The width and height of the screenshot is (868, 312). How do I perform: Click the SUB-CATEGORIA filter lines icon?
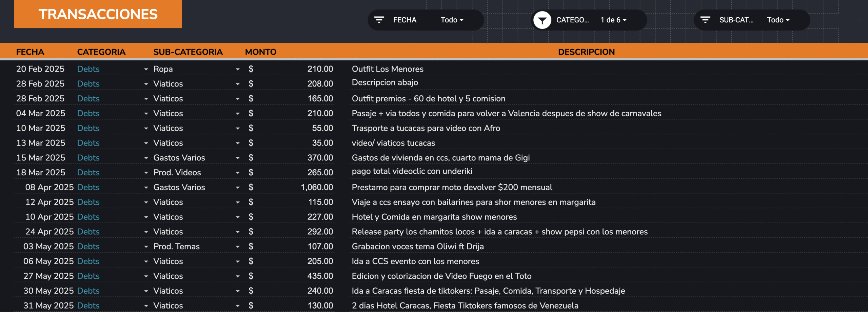705,20
